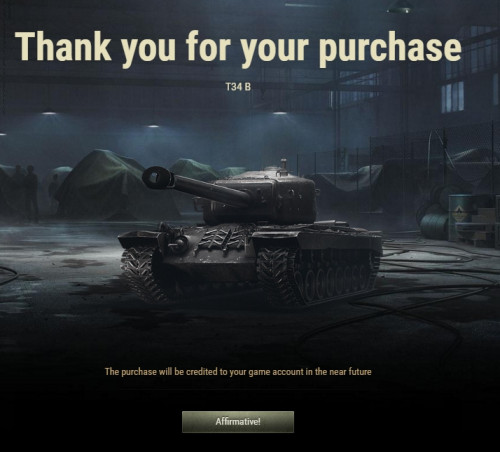The height and width of the screenshot is (452, 500).
Task: Click the purchase credited notice text
Action: point(238,371)
